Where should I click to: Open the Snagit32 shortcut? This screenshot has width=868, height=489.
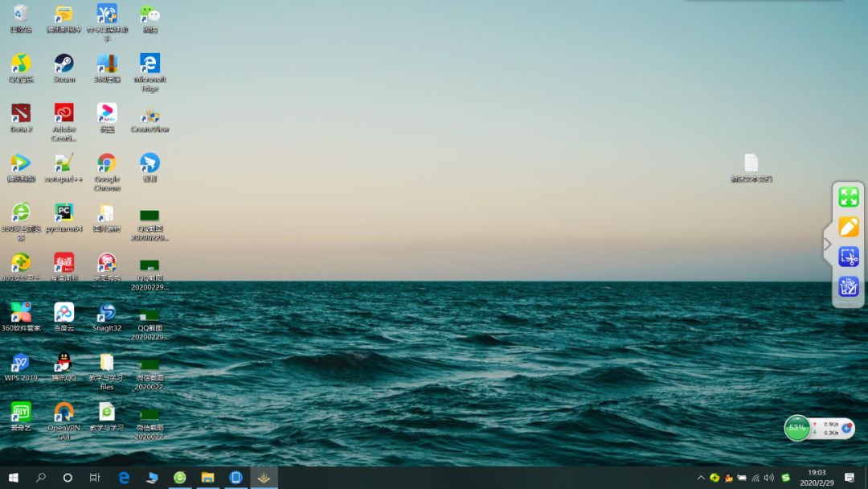pyautogui.click(x=107, y=318)
